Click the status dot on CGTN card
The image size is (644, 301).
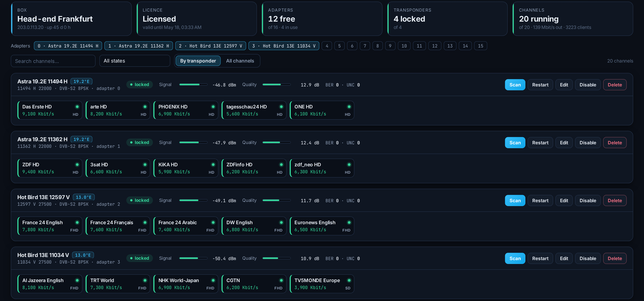coord(281,281)
